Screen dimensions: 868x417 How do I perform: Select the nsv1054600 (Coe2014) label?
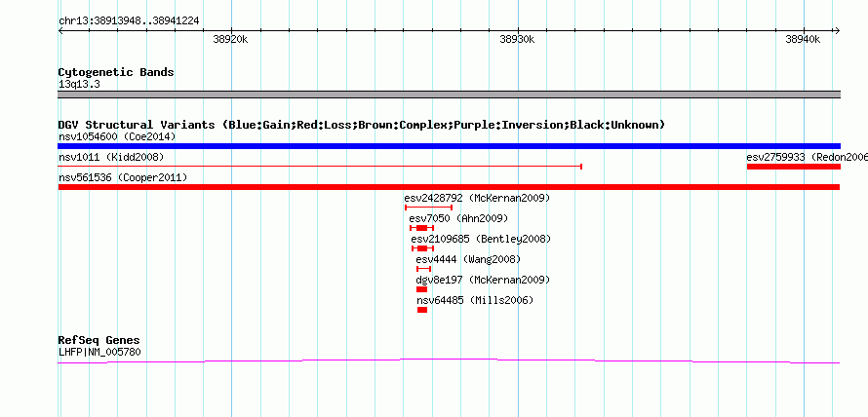117,136
